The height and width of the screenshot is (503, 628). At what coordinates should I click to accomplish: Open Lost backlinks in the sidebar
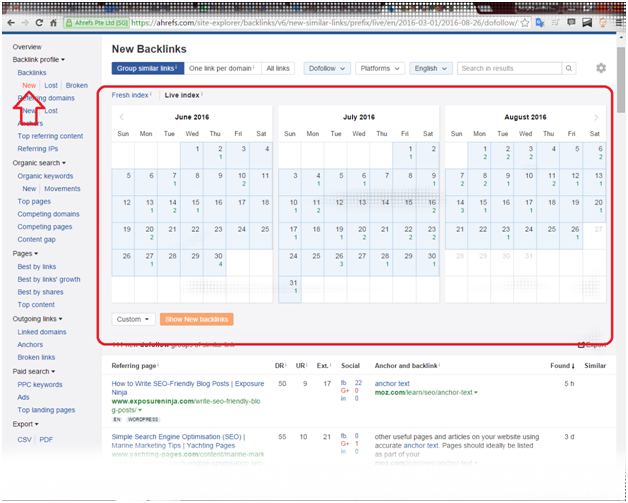pos(51,85)
